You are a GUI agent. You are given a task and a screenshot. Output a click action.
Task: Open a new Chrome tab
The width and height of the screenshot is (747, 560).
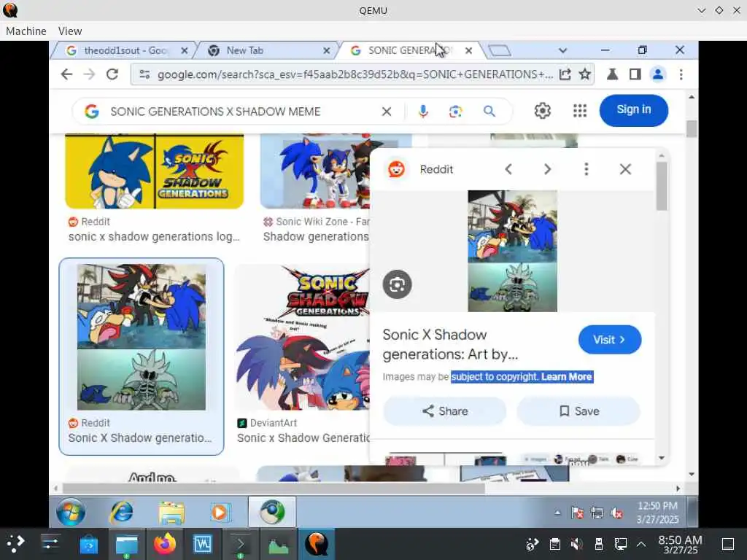(499, 50)
